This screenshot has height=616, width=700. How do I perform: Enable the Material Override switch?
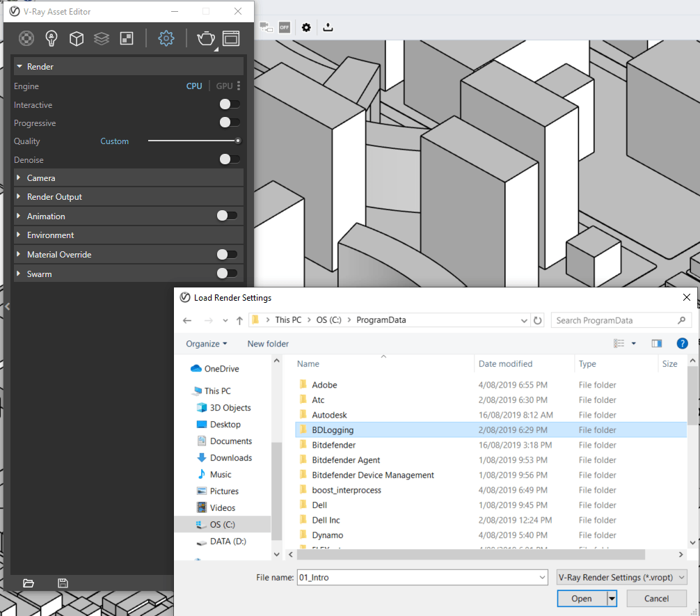point(227,254)
